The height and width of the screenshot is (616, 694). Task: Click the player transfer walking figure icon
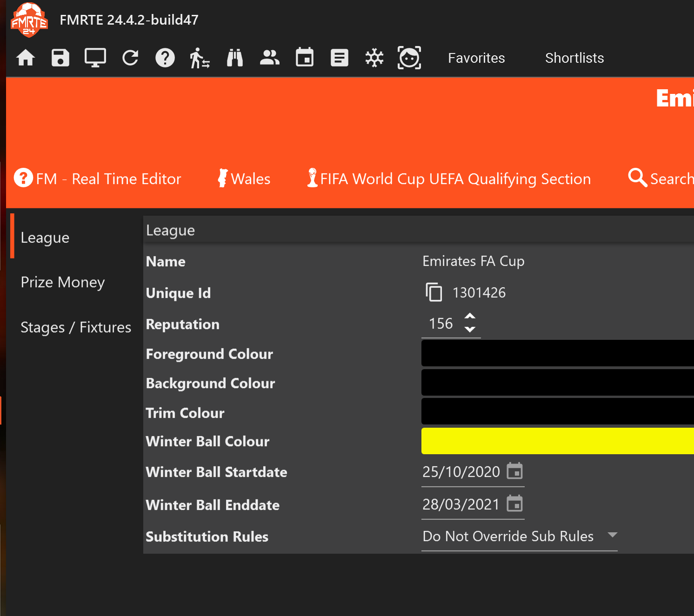tap(200, 58)
